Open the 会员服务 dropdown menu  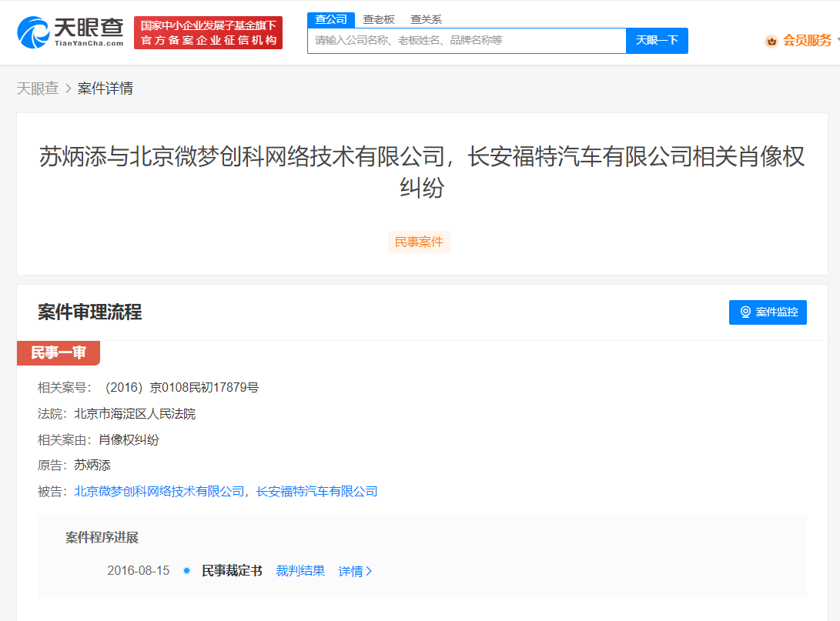(807, 41)
